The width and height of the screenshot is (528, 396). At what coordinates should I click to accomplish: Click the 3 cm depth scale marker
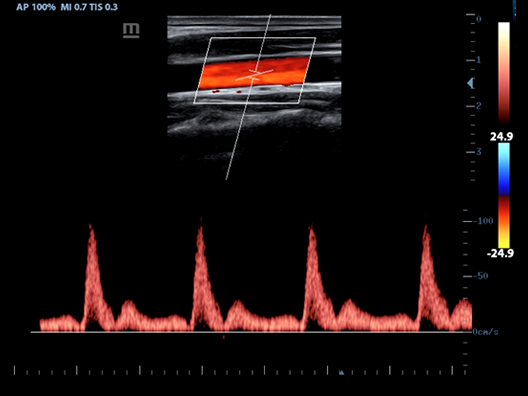[x=478, y=152]
